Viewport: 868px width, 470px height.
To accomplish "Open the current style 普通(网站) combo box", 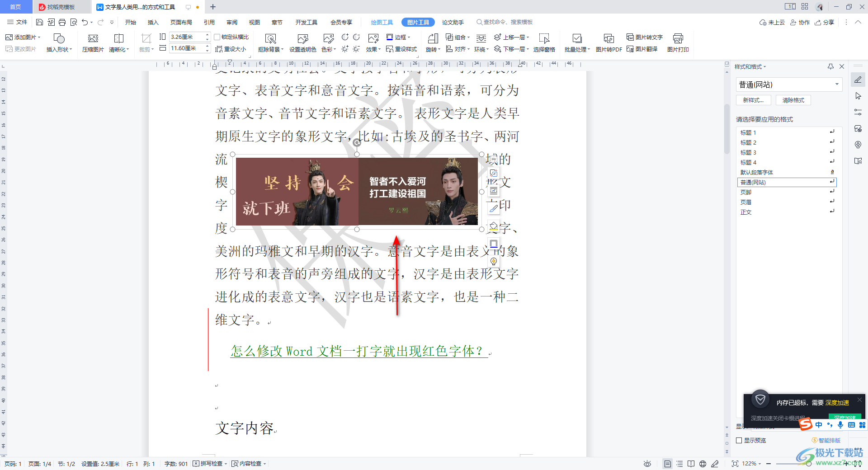I will coord(789,85).
